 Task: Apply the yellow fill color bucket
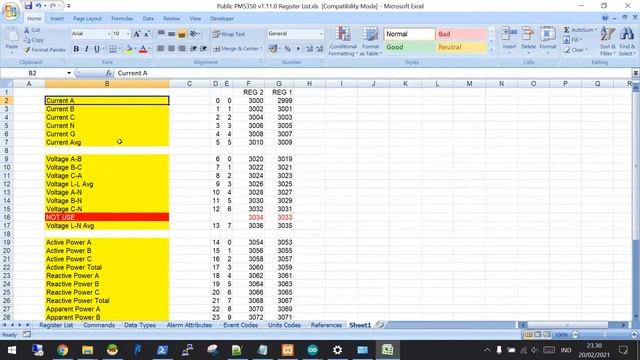129,49
